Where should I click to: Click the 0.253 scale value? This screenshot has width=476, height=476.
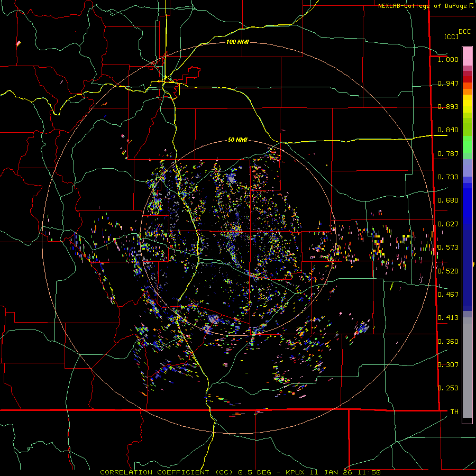[448, 388]
